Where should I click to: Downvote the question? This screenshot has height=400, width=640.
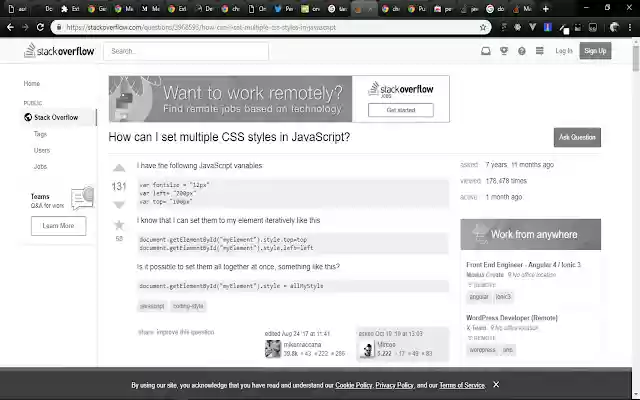click(x=119, y=204)
